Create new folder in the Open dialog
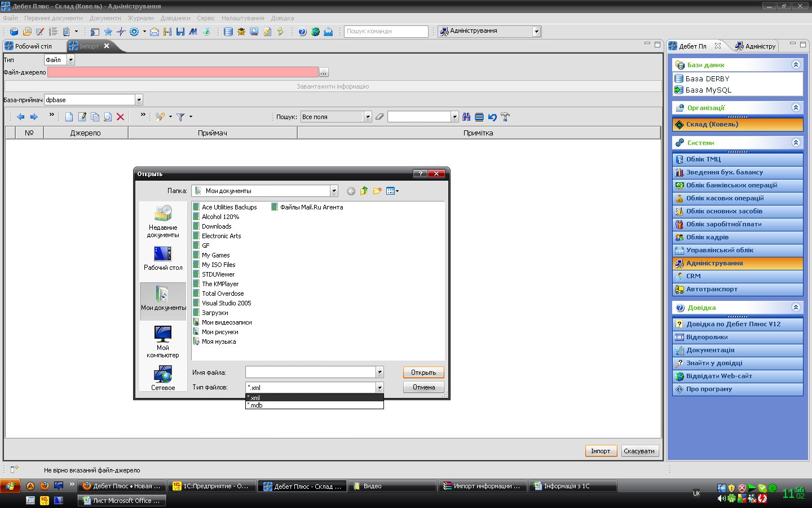Viewport: 812px width, 508px height. point(377,191)
